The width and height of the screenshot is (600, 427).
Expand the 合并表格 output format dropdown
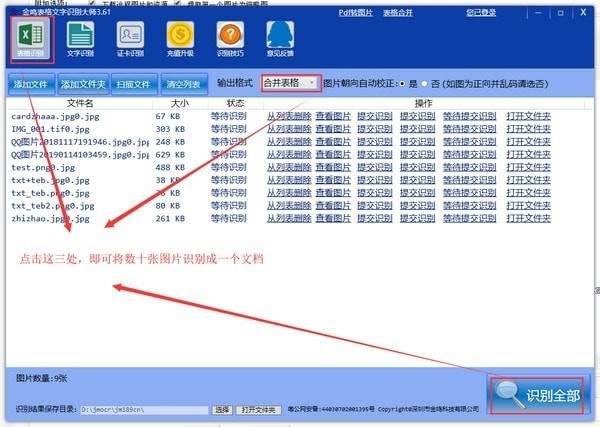click(290, 83)
